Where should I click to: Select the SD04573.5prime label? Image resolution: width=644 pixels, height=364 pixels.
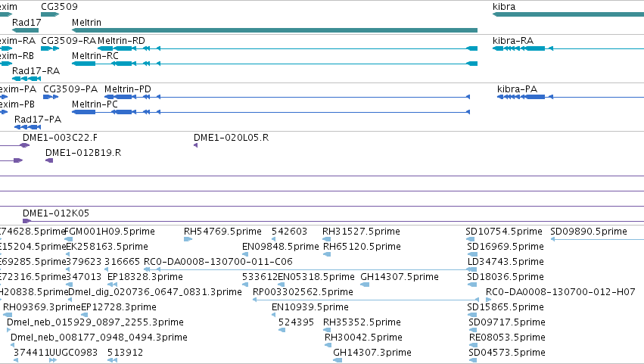(x=507, y=353)
